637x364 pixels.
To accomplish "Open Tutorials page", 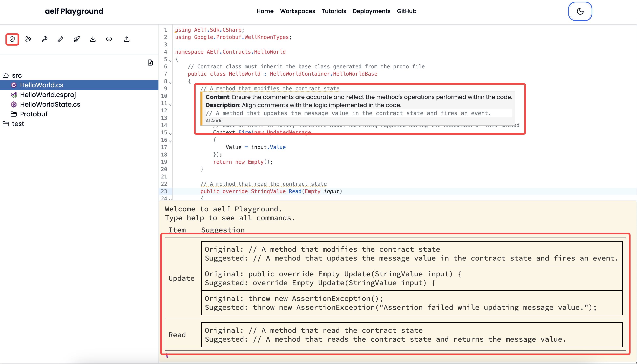I will (334, 11).
